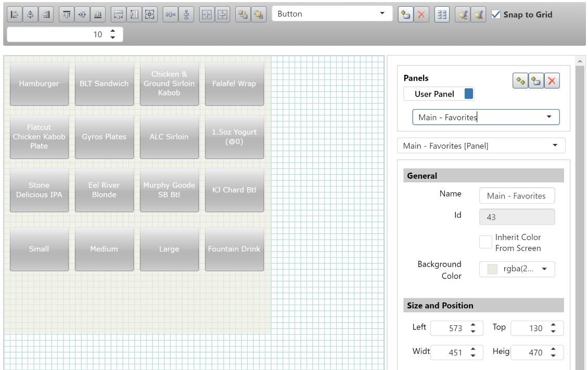Increase the Height value 470
588x370 pixels.
554,349
